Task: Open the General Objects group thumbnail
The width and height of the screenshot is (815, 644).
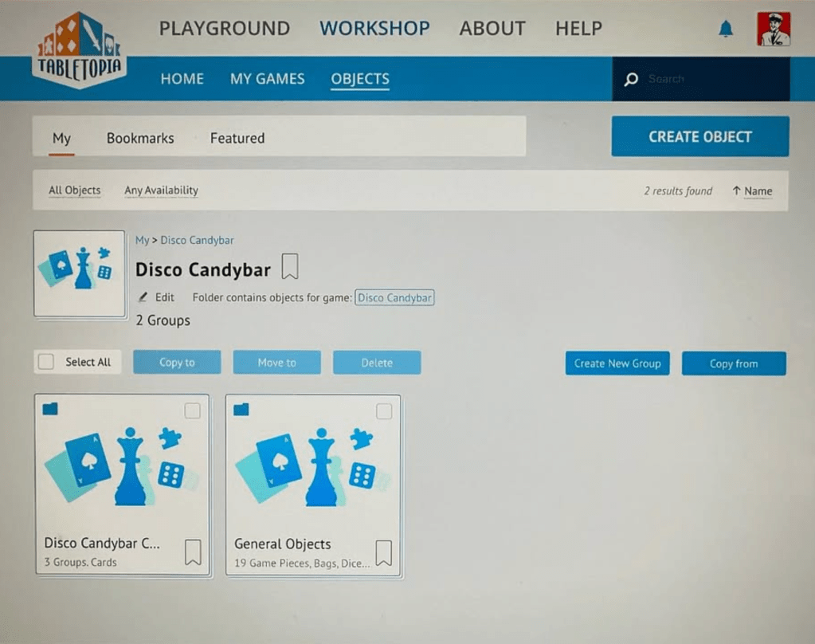Action: click(313, 470)
